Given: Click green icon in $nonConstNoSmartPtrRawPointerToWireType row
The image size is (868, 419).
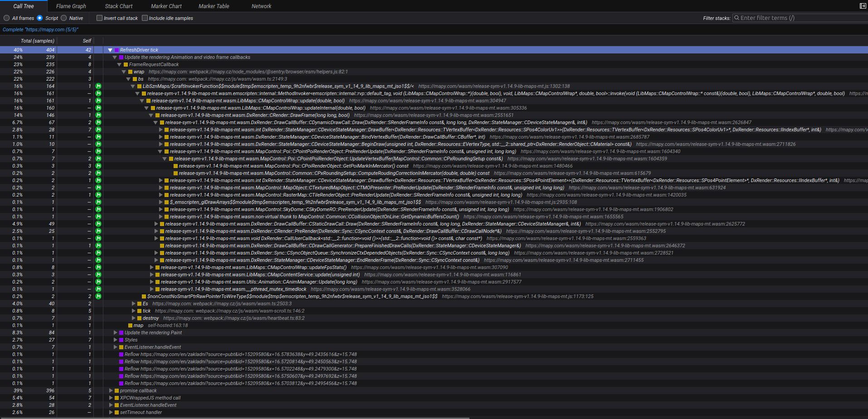Looking at the screenshot, I should tap(98, 296).
